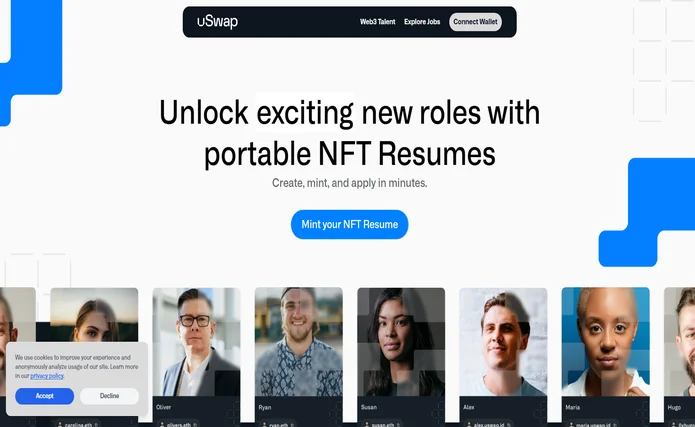Click the maria.uswap.id address chip
Image resolution: width=695 pixels, height=427 pixels.
pos(593,424)
